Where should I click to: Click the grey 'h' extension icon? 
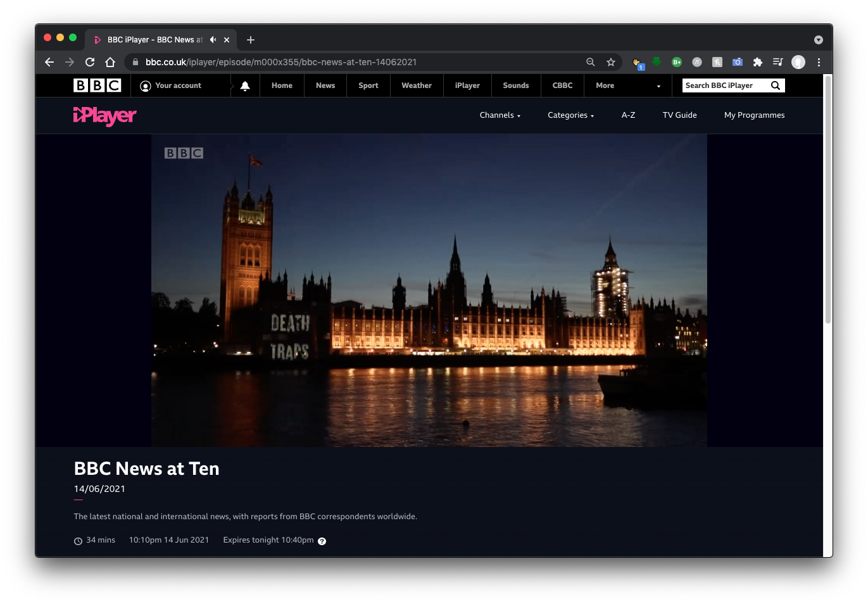[717, 62]
